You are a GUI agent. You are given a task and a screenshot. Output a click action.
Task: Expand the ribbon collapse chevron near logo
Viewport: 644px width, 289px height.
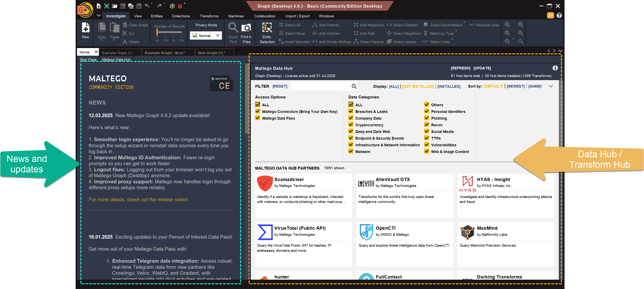99,15
